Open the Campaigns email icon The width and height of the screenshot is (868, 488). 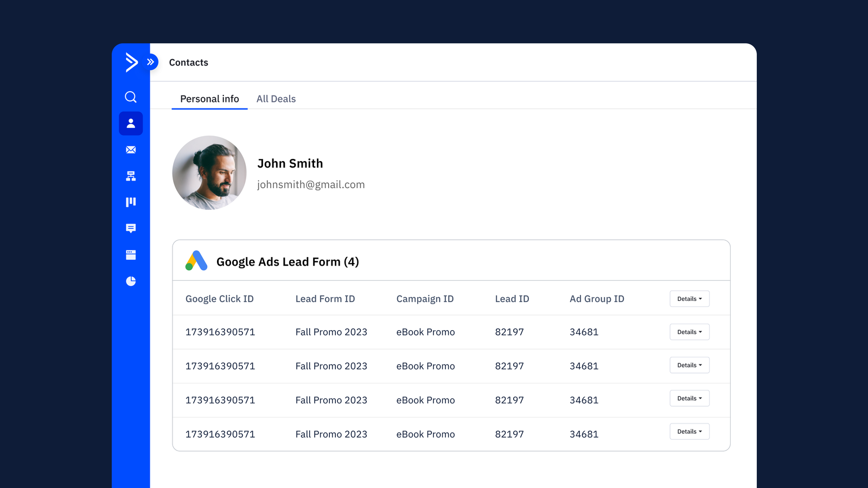pyautogui.click(x=131, y=150)
